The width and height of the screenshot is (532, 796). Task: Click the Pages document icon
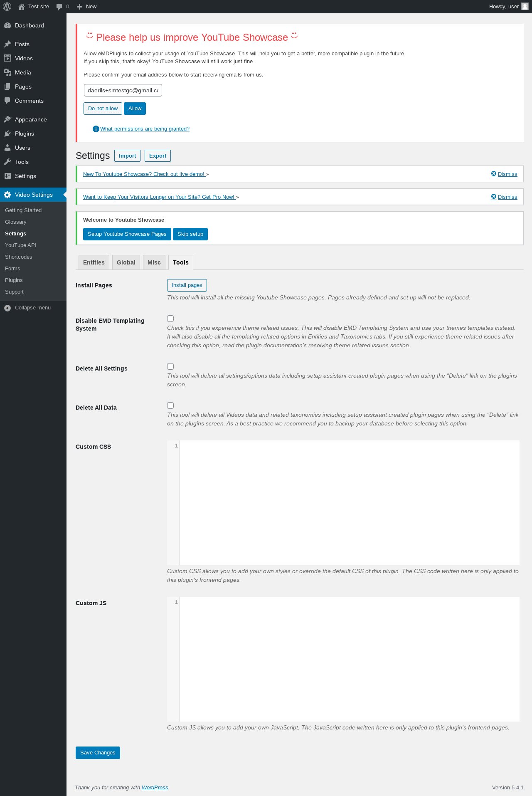[x=7, y=87]
